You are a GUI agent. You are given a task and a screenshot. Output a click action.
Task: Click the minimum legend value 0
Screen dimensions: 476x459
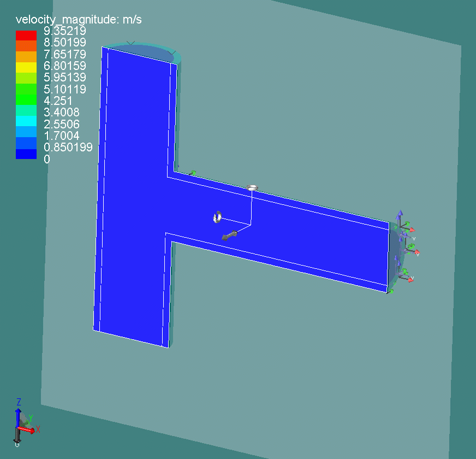[47, 159]
